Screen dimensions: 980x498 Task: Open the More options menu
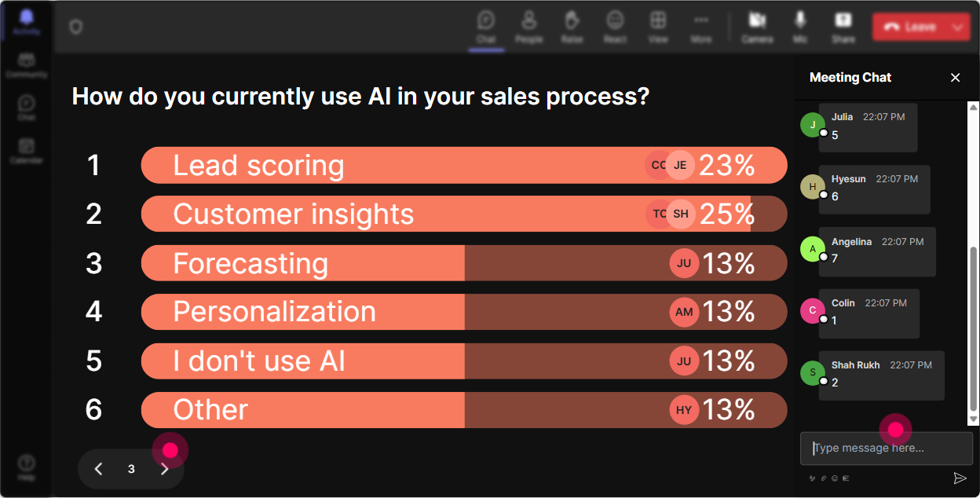[x=701, y=27]
